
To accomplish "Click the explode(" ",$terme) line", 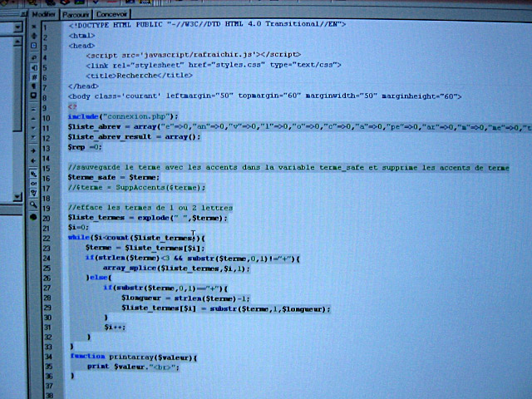I will coord(148,218).
